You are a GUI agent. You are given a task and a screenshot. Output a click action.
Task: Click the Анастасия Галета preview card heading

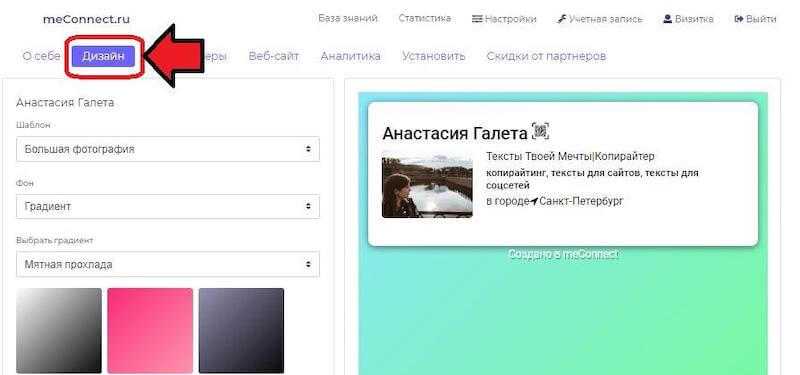pos(455,134)
